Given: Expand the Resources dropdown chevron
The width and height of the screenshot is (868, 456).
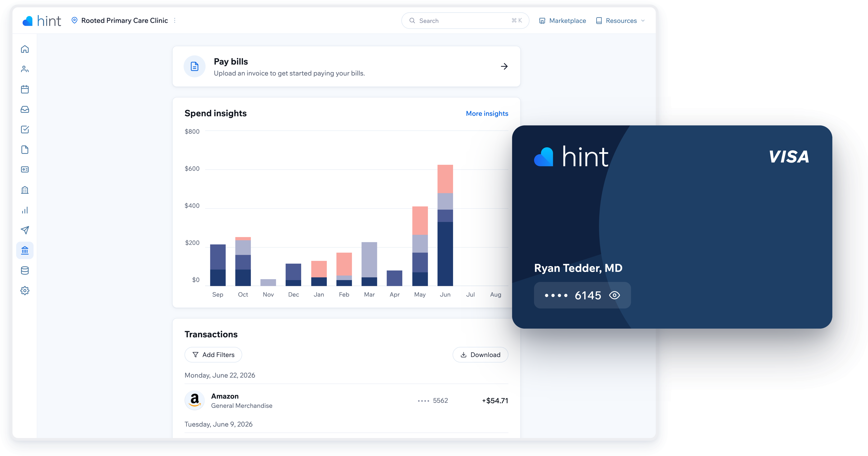Looking at the screenshot, I should click(x=643, y=21).
